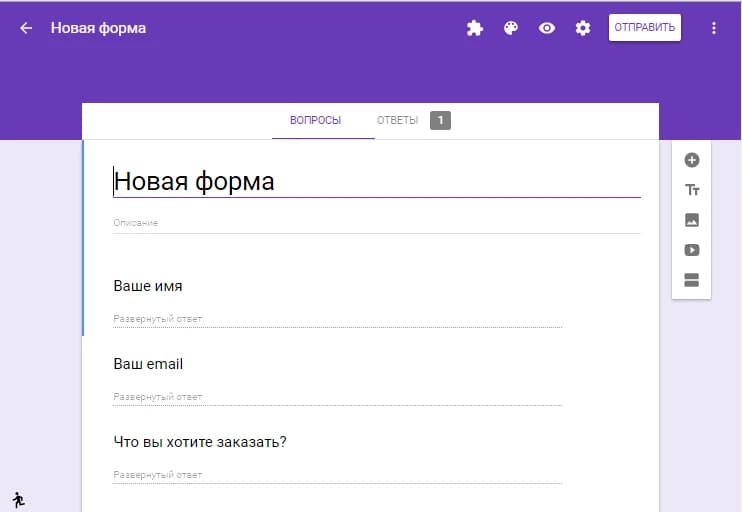Open the color palette theme icon
Screen dimensions: 742x512
pyautogui.click(x=511, y=28)
